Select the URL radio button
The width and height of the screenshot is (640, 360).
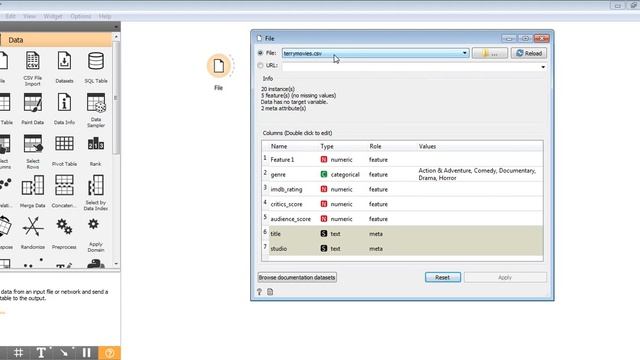pyautogui.click(x=260, y=65)
